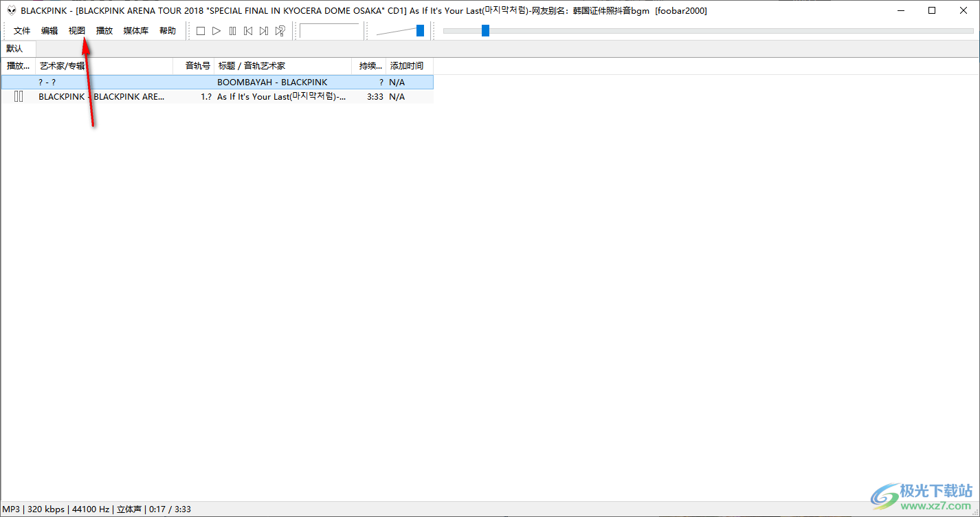Click the BLACKPINK ARE... artist/album cell

point(102,97)
